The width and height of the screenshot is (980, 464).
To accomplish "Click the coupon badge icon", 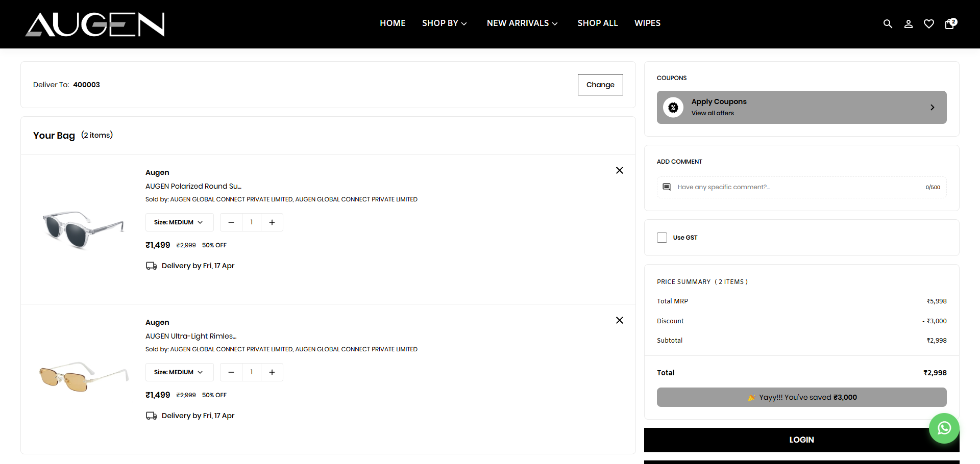I will [673, 107].
